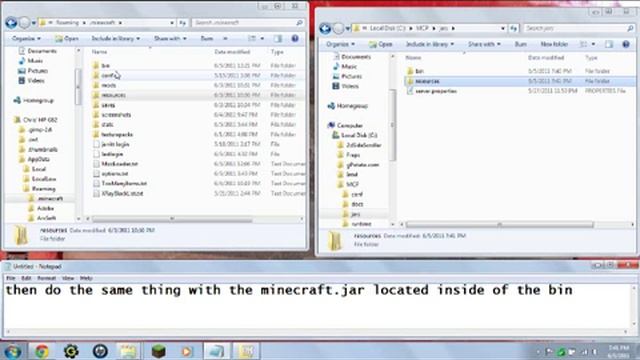Screen dimensions: 640x360
Task: Click Open button in jars window toolbar
Action: coord(380,44)
